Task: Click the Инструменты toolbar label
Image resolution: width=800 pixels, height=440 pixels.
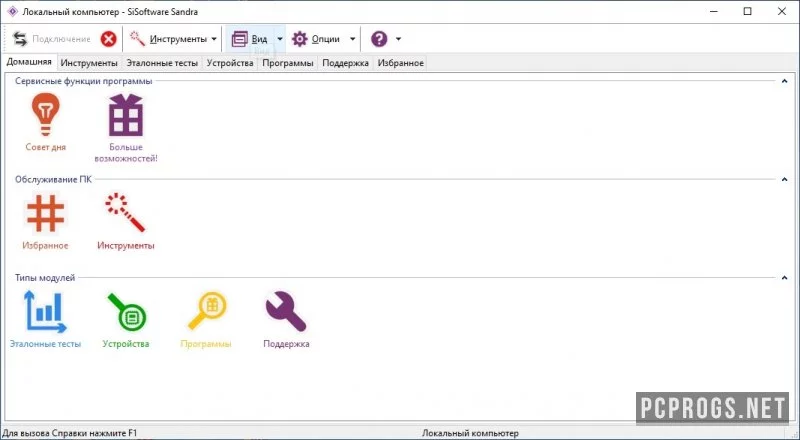Action: pyautogui.click(x=178, y=39)
